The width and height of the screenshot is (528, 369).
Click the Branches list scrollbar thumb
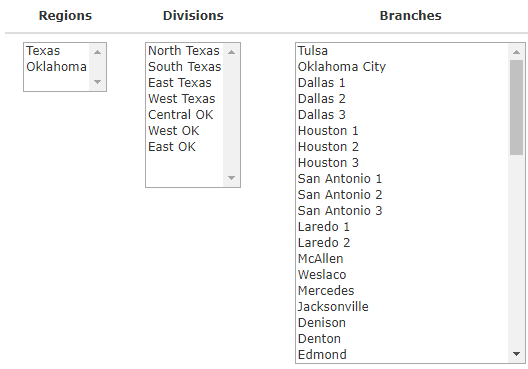tap(516, 107)
